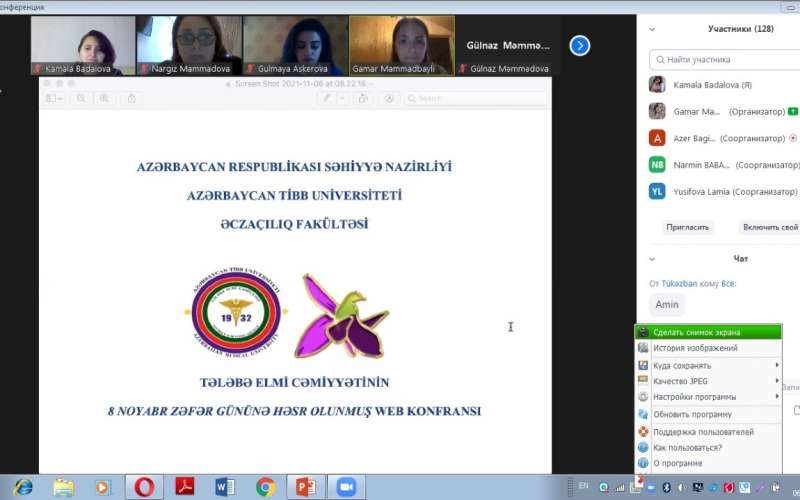Click Azer Bagi's orange A avatar
The width and height of the screenshot is (800, 500).
click(657, 138)
